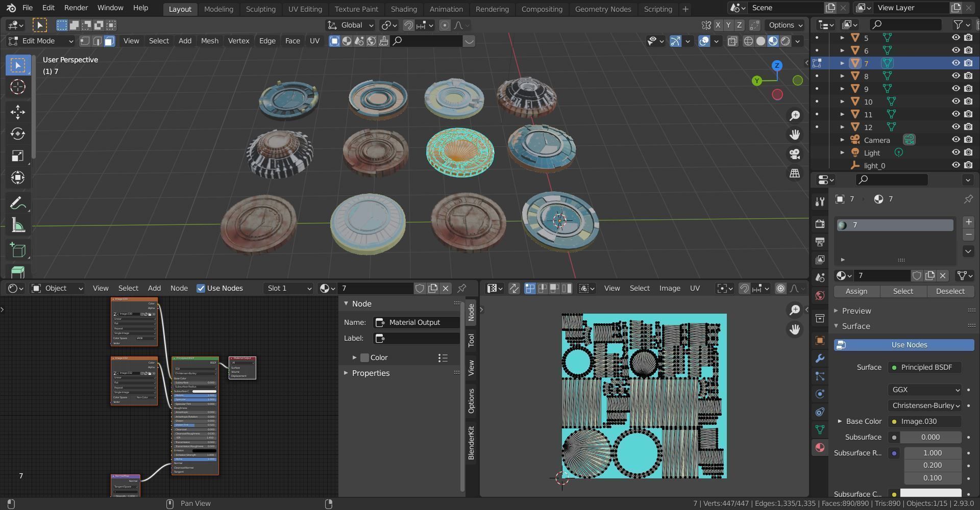This screenshot has height=510, width=980.
Task: Select the Move tool in the toolbar
Action: coord(18,112)
